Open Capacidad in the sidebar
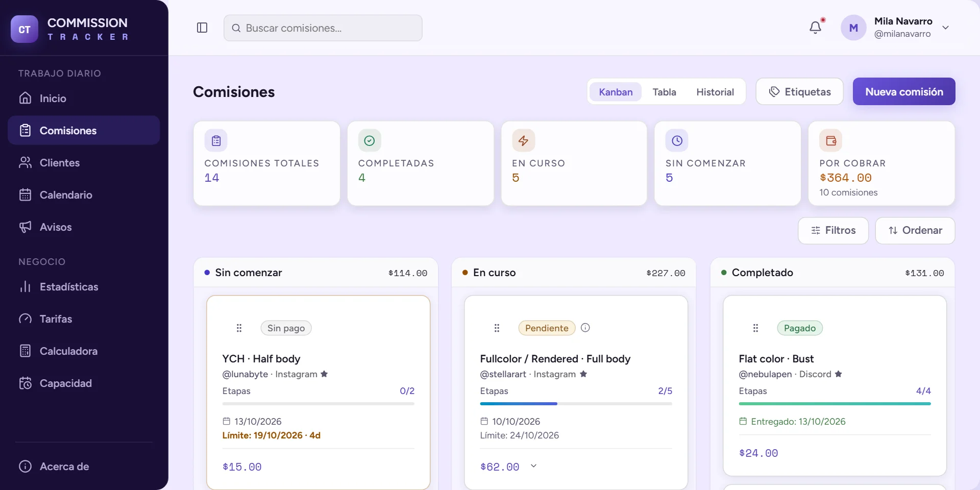980x490 pixels. coord(84,383)
